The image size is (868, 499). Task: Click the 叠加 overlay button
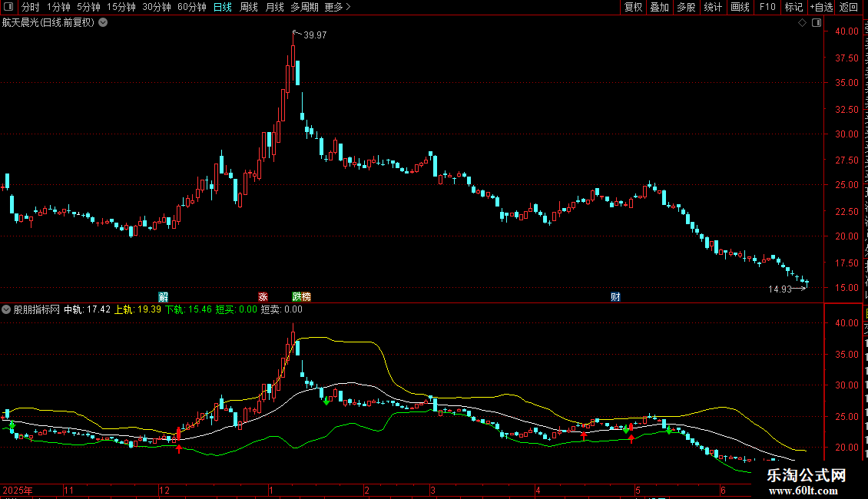(x=660, y=7)
